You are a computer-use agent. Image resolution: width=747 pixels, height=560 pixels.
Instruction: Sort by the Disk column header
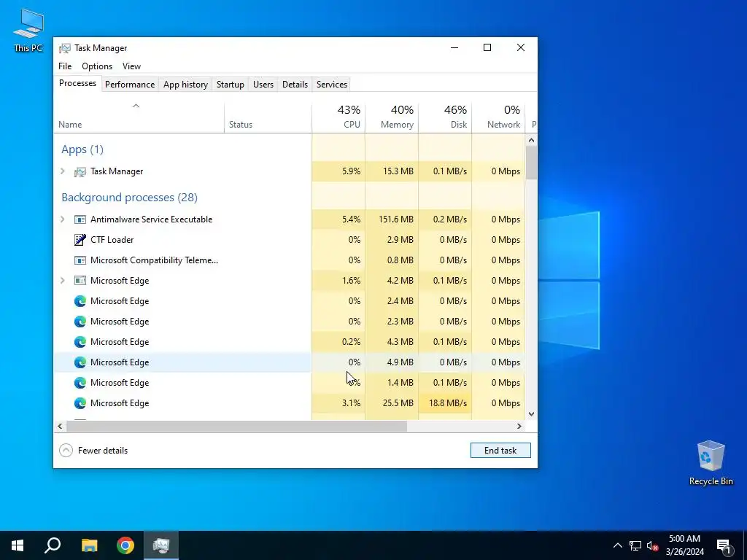point(445,117)
